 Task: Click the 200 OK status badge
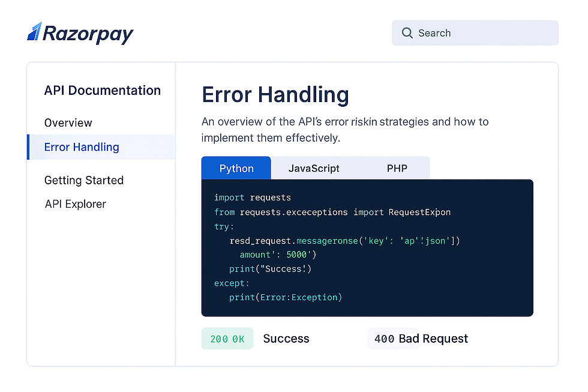227,339
